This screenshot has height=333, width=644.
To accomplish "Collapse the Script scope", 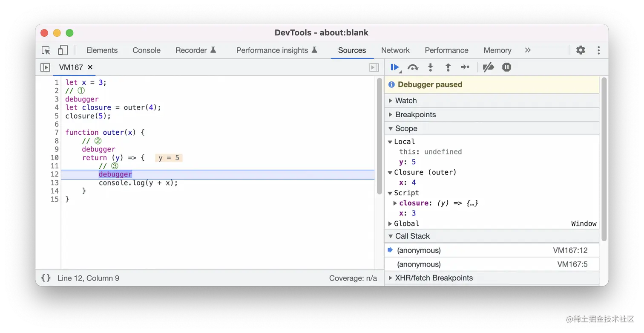I will [390, 193].
